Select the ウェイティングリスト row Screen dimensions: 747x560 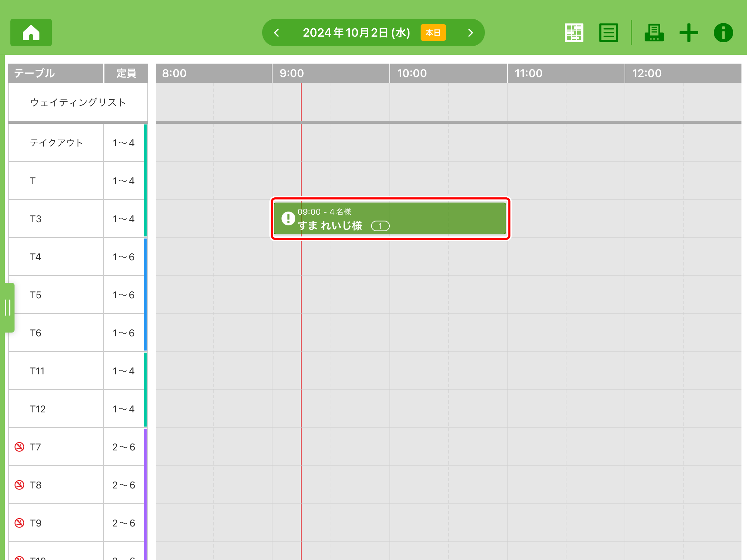[x=78, y=102]
